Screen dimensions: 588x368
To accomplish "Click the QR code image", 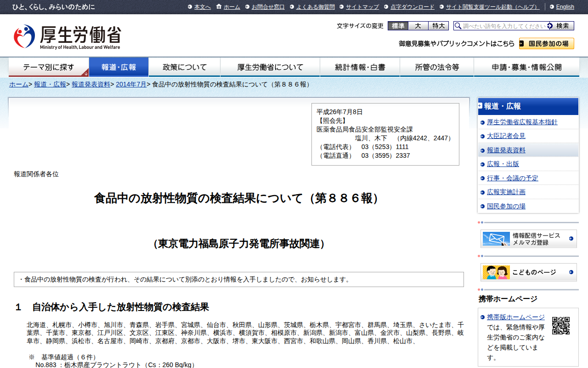I will [560, 326].
